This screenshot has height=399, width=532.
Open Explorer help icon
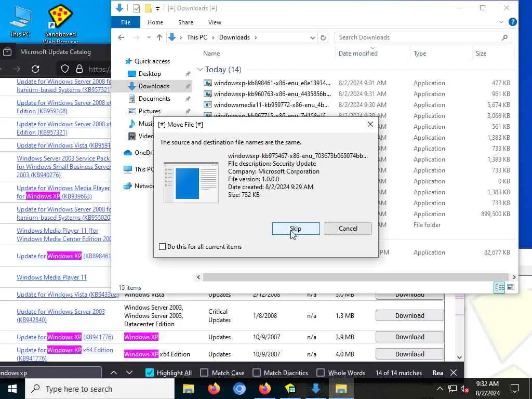point(512,22)
